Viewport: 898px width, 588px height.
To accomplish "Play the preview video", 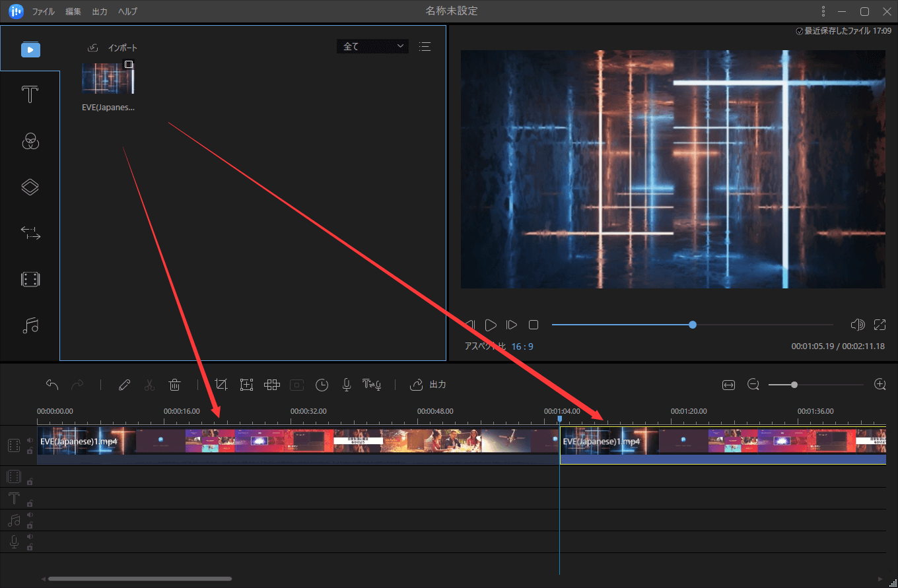I will coord(491,325).
